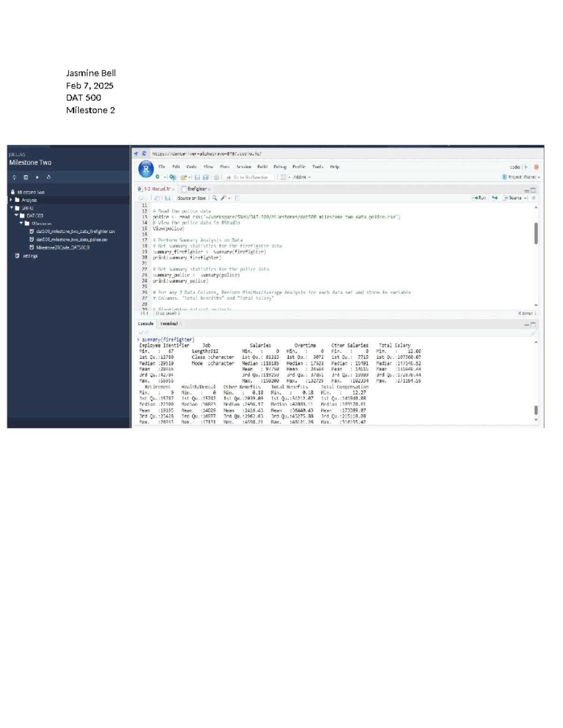Click the Open file folder icon in RStudio
This screenshot has width=563, height=728.
click(x=183, y=177)
